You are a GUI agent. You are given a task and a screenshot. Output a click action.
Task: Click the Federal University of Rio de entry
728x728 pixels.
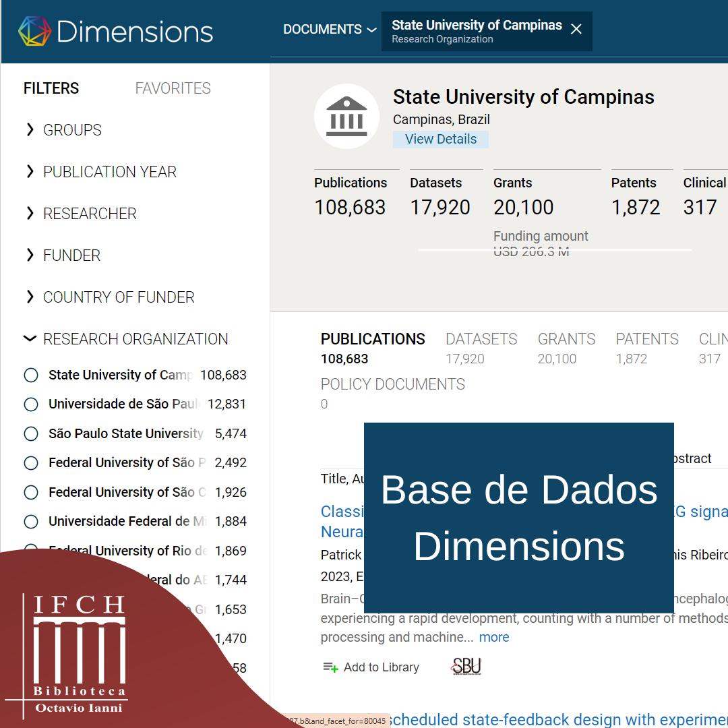(127, 551)
